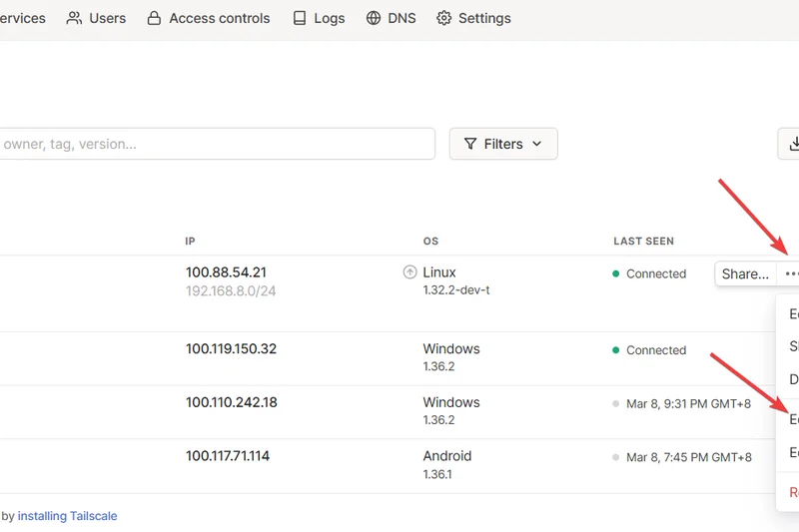Click the Logs book icon

[x=300, y=18]
